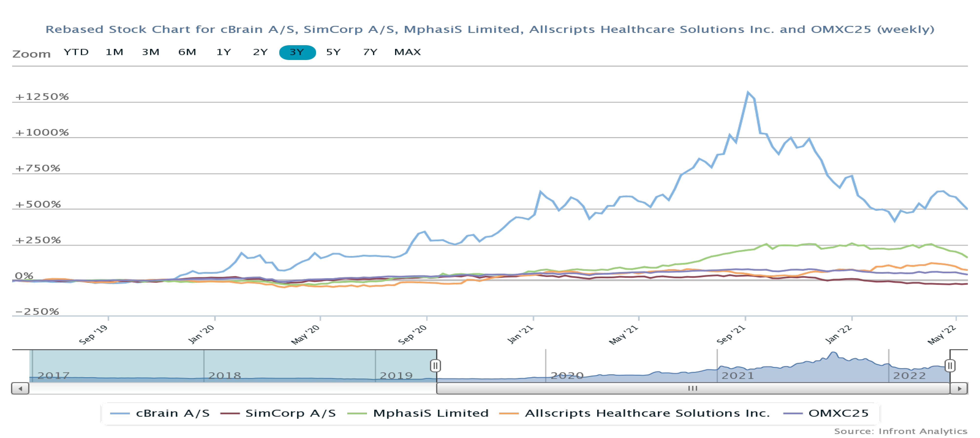
Task: Grab the left navigator range handle
Action: 436,366
